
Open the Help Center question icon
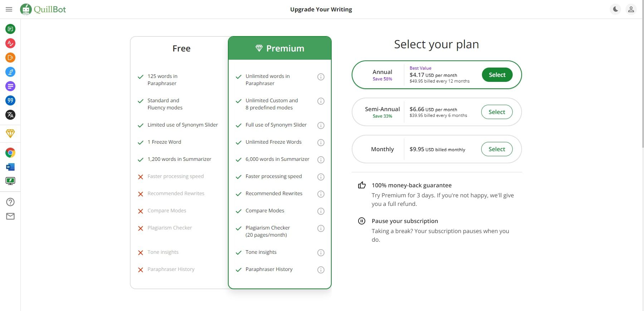(10, 202)
